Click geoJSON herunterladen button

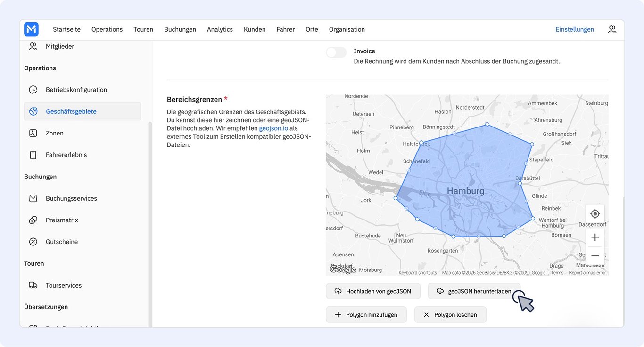tap(474, 291)
